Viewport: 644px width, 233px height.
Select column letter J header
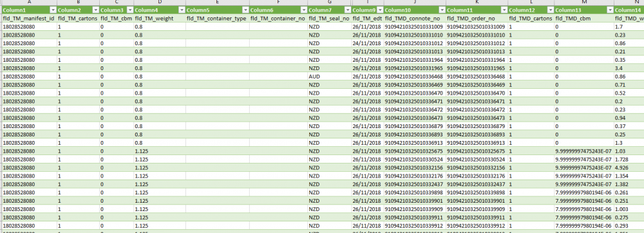[415, 3]
